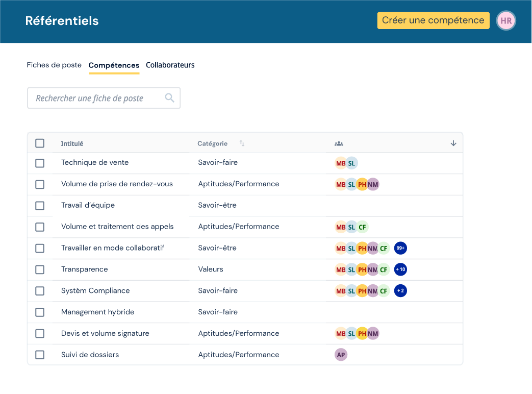Click the down arrow sort icon in table header
This screenshot has height=394, width=532.
[453, 143]
